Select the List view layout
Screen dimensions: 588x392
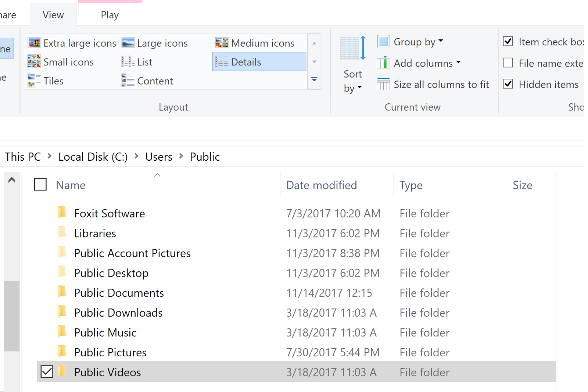click(x=144, y=62)
